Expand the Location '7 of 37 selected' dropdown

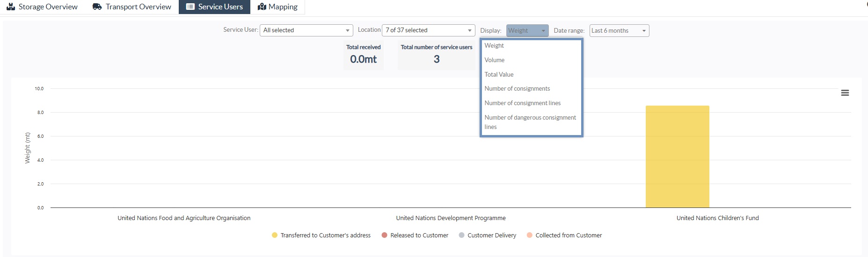click(429, 30)
